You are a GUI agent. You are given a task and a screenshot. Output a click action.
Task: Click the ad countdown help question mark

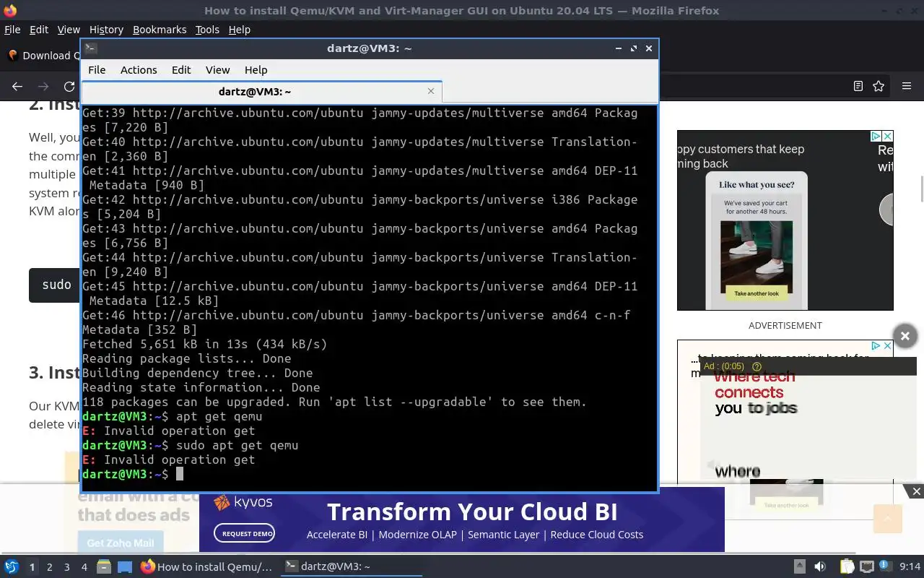(757, 366)
